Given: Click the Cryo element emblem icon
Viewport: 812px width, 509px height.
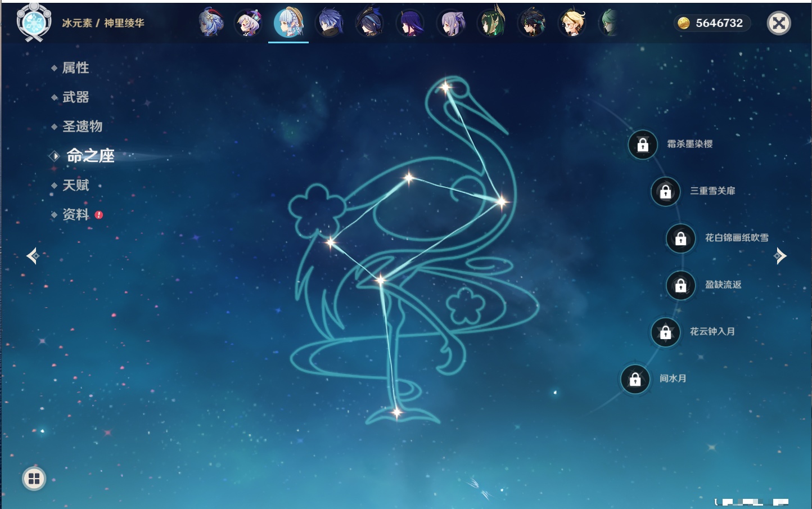Looking at the screenshot, I should pos(34,22).
